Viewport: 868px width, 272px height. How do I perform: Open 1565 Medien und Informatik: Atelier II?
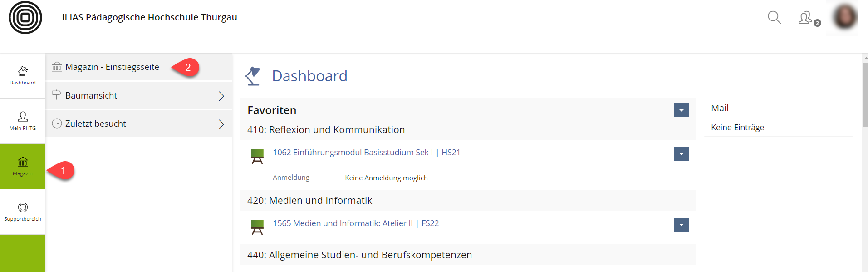tap(356, 223)
